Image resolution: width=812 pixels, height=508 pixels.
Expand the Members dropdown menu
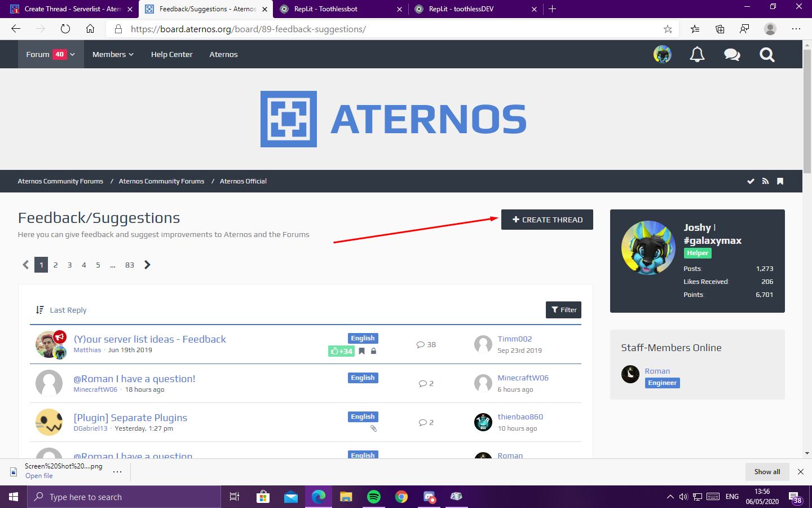pyautogui.click(x=113, y=54)
